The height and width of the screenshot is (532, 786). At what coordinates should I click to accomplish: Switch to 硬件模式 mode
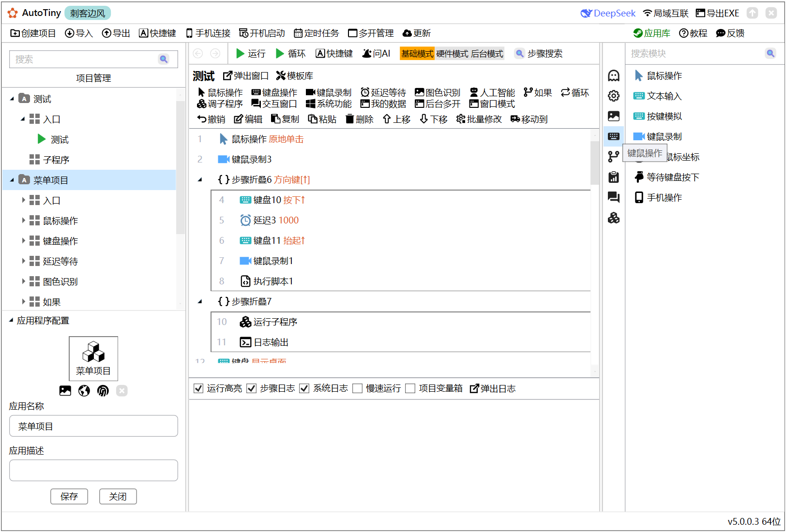452,54
